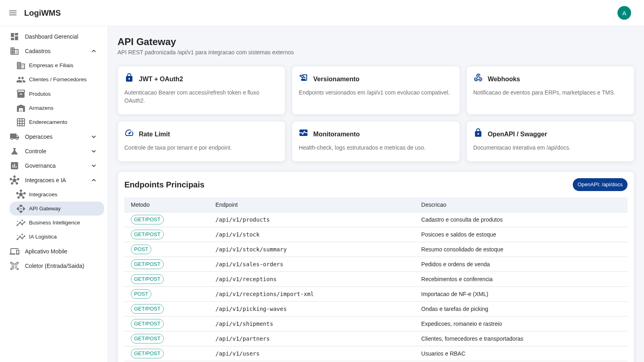Click the /api/v1/picking-waves endpoint text
This screenshot has width=644, height=362.
pos(251,309)
